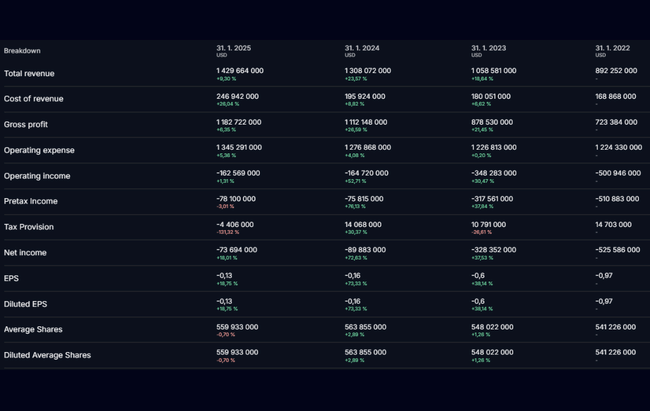
Task: Click net income value -328 352 000
Action: pos(494,250)
